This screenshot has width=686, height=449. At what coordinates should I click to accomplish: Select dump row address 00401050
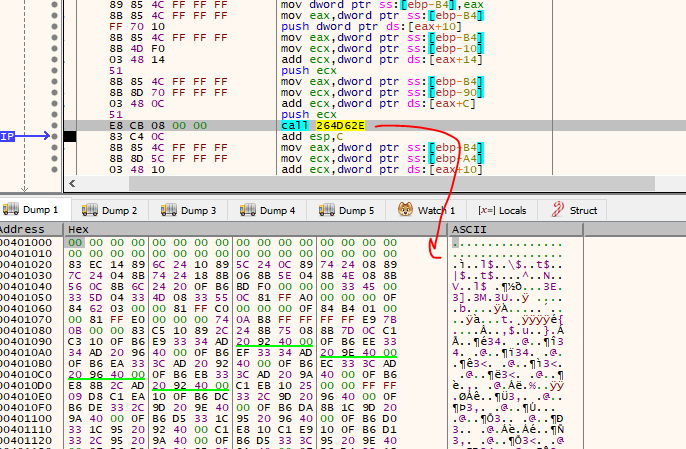[x=26, y=298]
